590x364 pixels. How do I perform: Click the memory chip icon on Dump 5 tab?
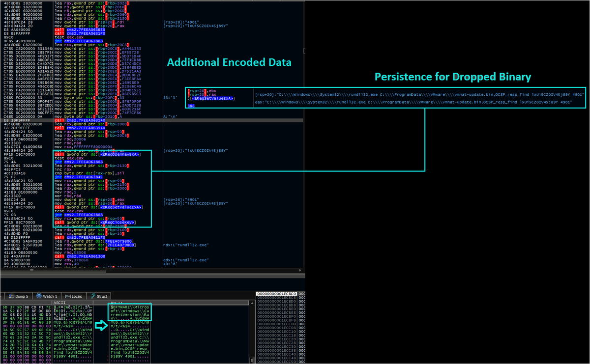coord(11,296)
